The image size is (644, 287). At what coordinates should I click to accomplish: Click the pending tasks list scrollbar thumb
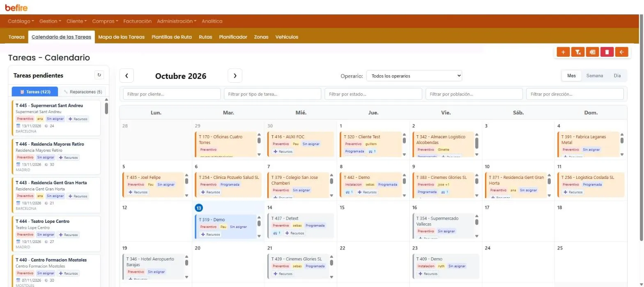[107, 108]
